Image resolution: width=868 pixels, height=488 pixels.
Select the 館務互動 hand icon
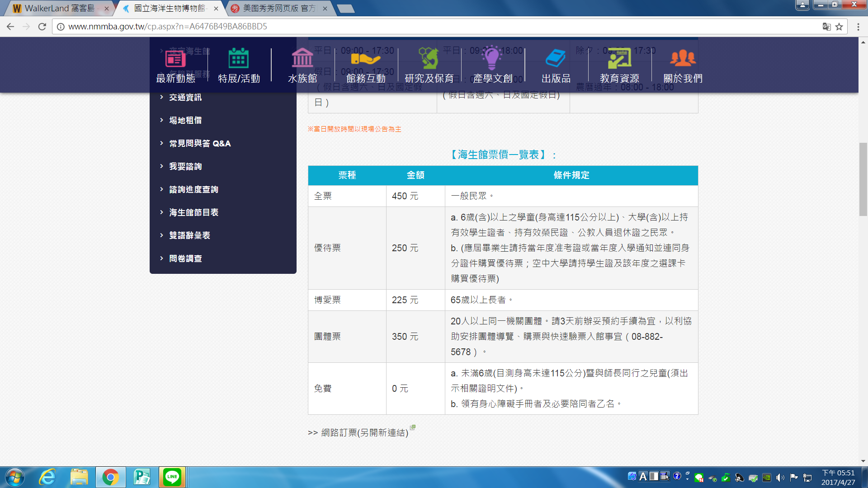point(366,59)
